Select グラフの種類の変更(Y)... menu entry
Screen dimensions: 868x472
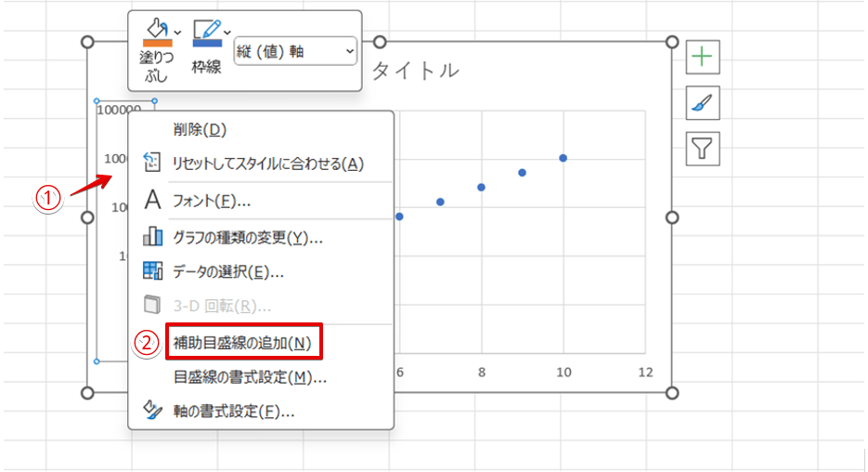pos(261,238)
